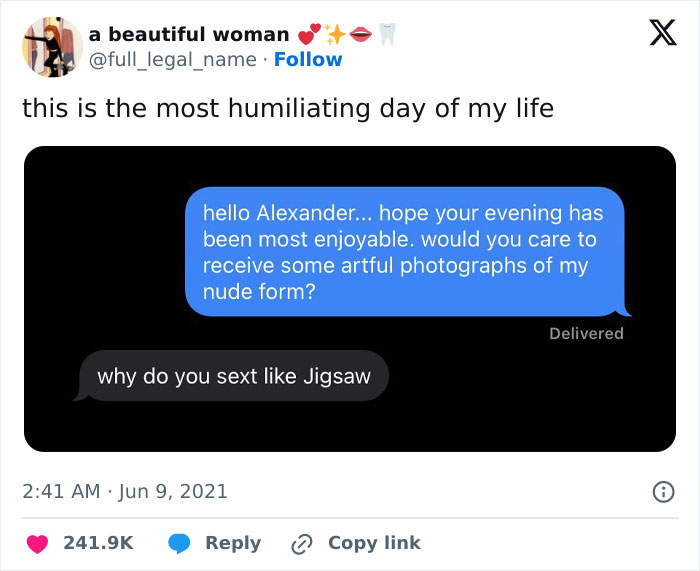Click the lips emoji in display name
Viewport: 700px width, 571px height.
362,34
